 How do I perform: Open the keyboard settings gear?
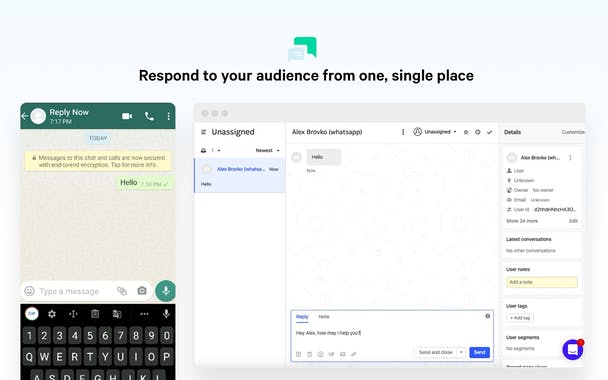click(52, 314)
